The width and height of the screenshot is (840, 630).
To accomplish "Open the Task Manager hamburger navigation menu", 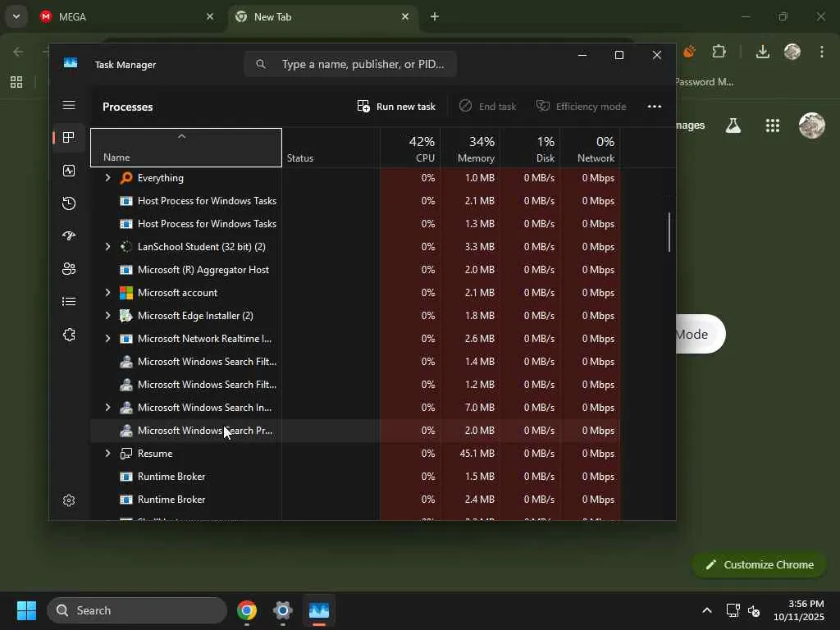I will click(69, 105).
